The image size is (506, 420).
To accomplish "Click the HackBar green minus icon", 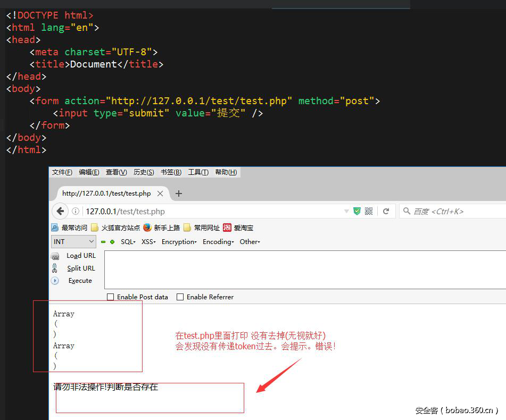I will tap(103, 242).
